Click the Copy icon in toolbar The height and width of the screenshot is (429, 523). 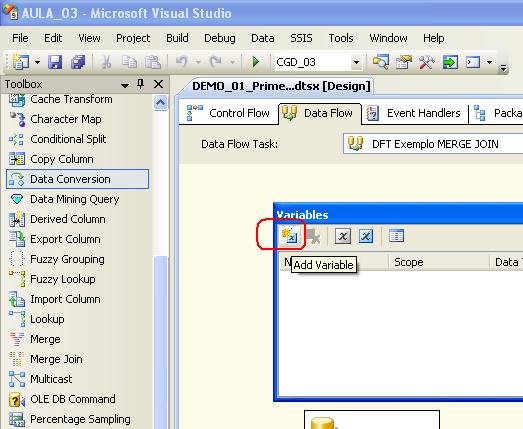click(129, 62)
